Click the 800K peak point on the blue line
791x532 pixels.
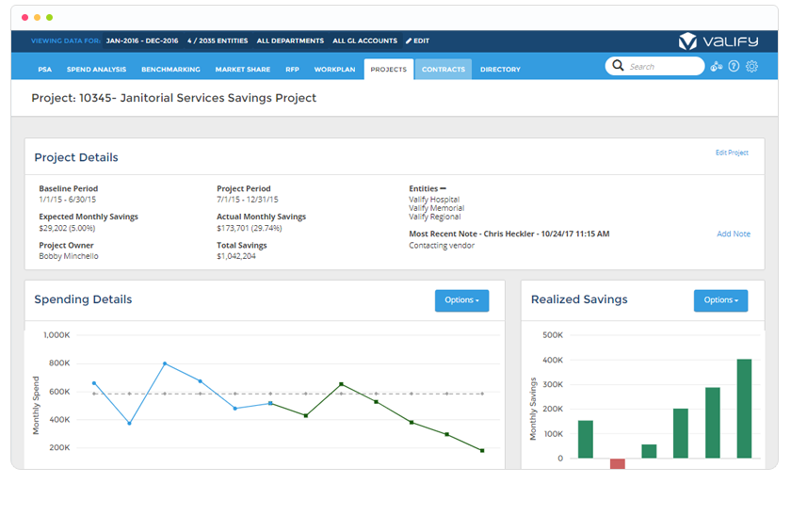click(165, 363)
